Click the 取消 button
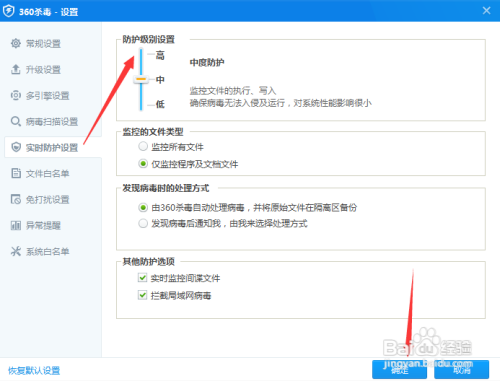The image size is (500, 381). click(462, 369)
